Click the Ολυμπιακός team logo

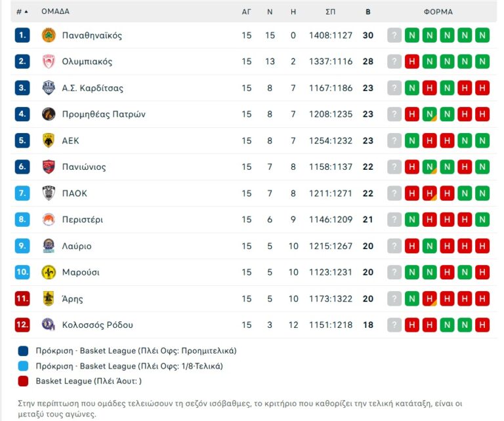coord(49,62)
